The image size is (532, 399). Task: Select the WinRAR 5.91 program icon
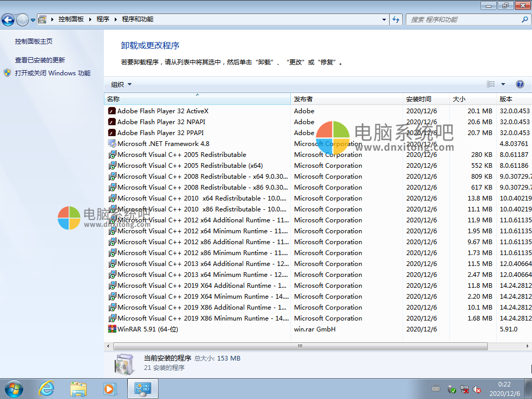coord(112,329)
